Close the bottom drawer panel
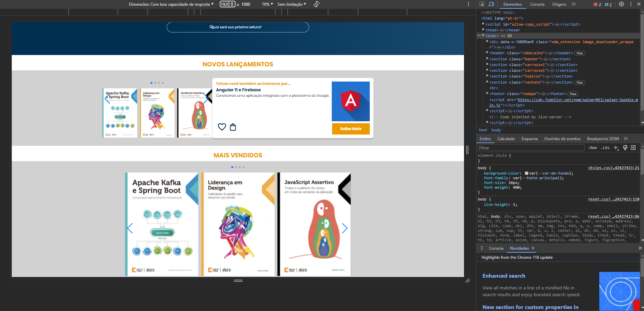644x311 pixels. 640,248
